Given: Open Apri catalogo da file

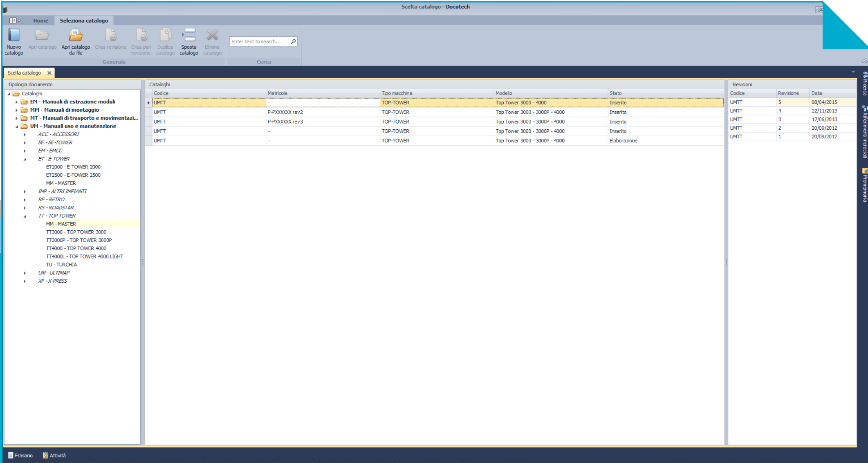Looking at the screenshot, I should (x=76, y=36).
